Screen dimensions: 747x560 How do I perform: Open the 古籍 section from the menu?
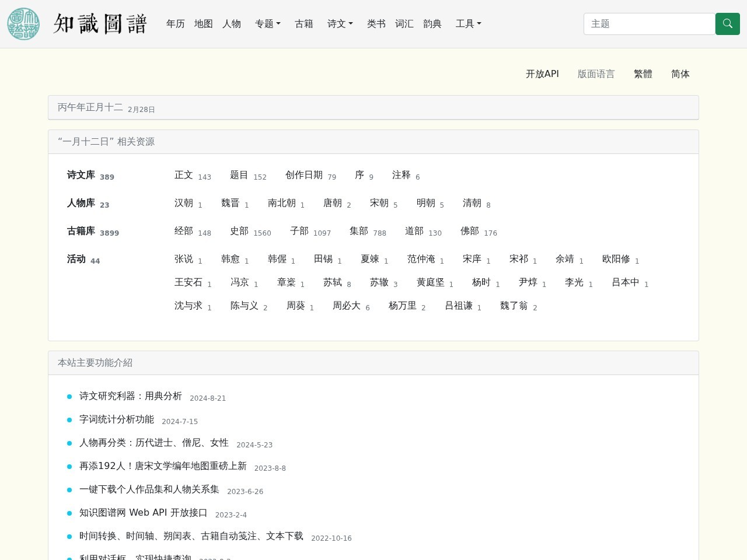tap(304, 24)
